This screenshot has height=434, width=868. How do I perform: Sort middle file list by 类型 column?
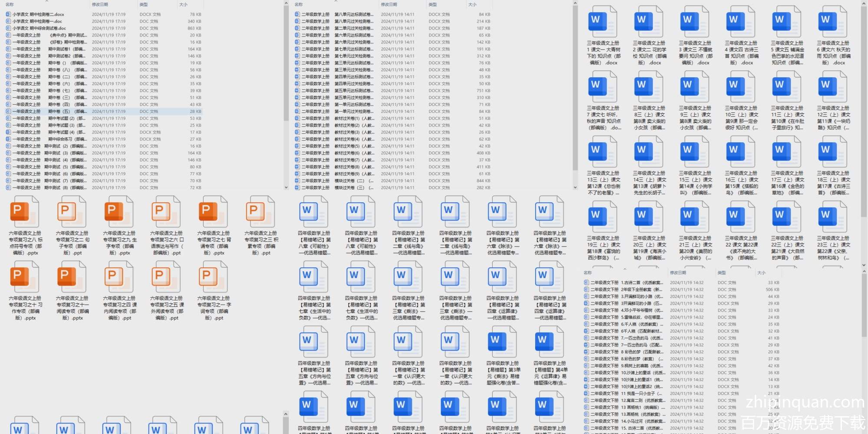point(433,4)
